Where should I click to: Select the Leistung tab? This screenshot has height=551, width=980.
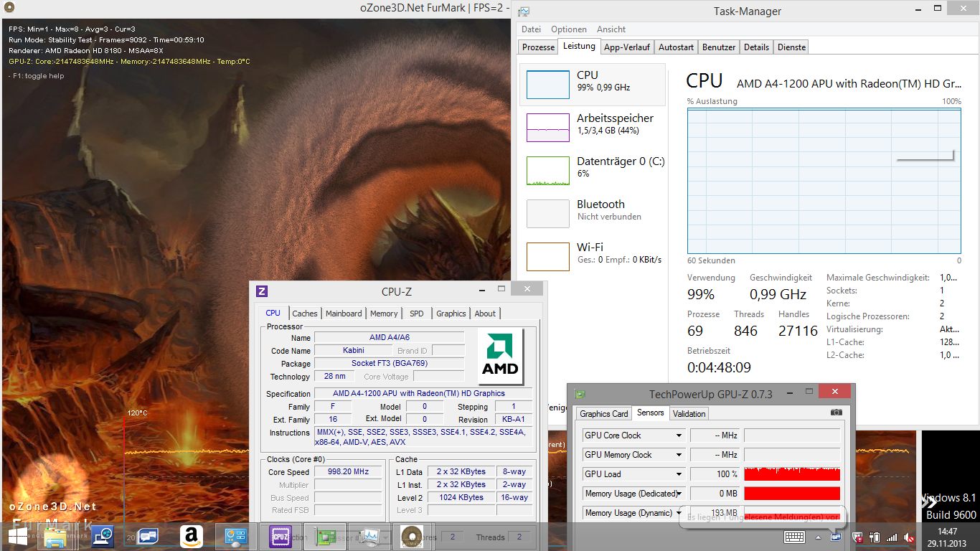[579, 46]
